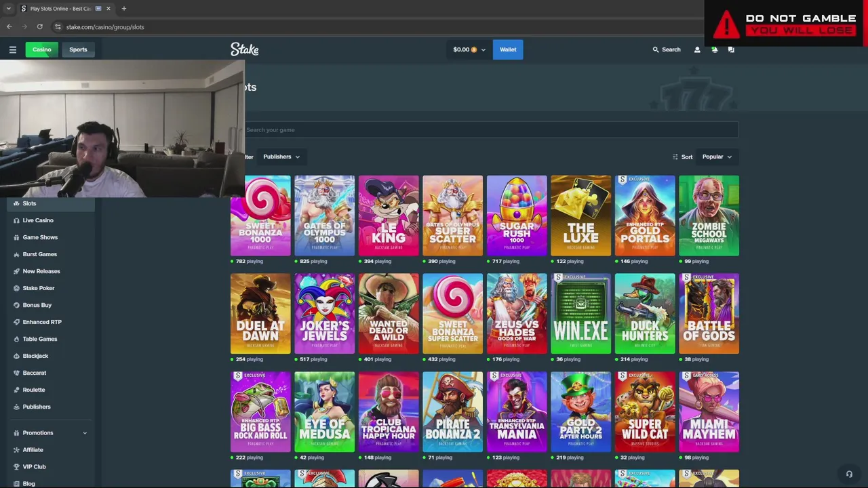Screen dimensions: 868x488
Task: Click the VIP Club sidebar icon
Action: point(16,466)
